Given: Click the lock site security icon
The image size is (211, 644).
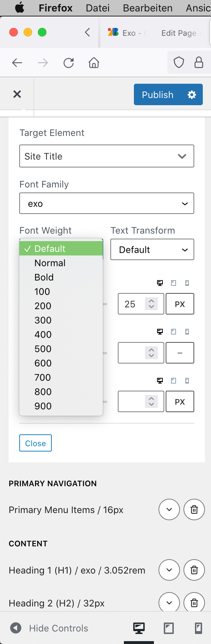Looking at the screenshot, I should tap(199, 63).
